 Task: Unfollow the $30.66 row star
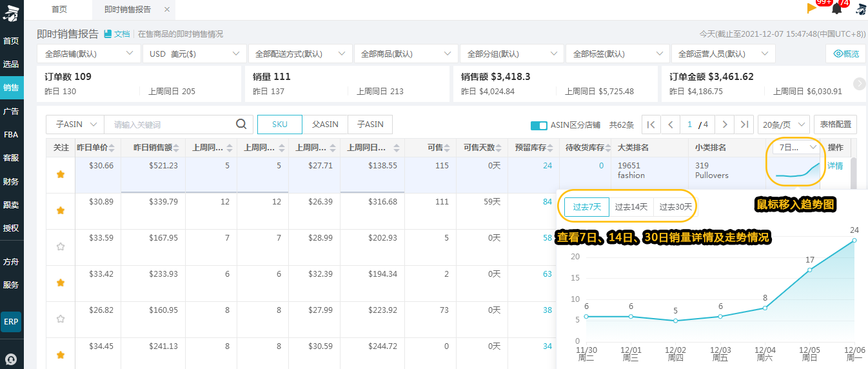(x=61, y=175)
